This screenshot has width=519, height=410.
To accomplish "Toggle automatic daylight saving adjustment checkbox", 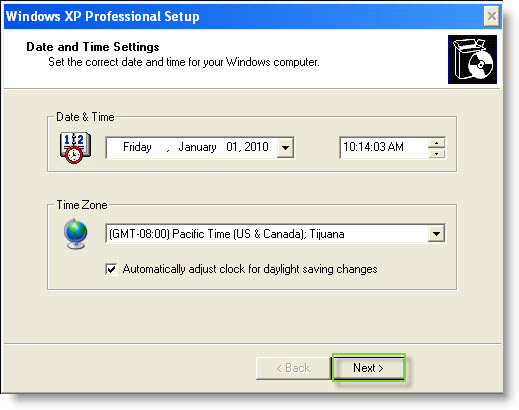I will [111, 269].
